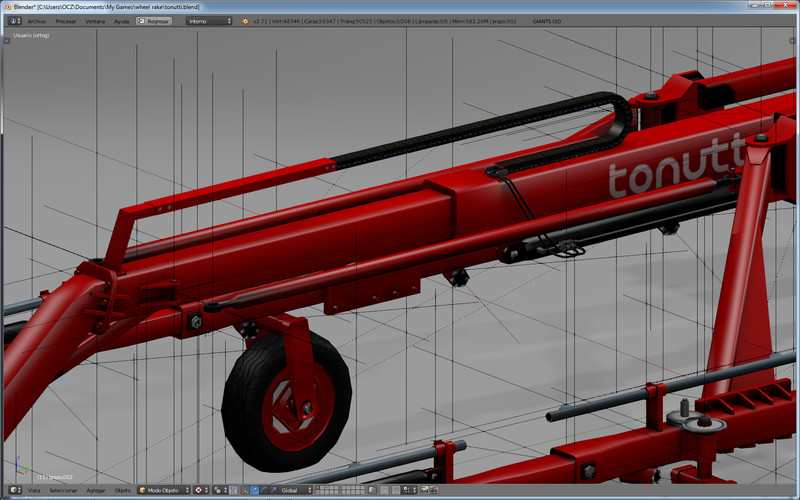Screen dimensions: 800x500
Task: Open the render engine dropdown
Action: point(208,20)
